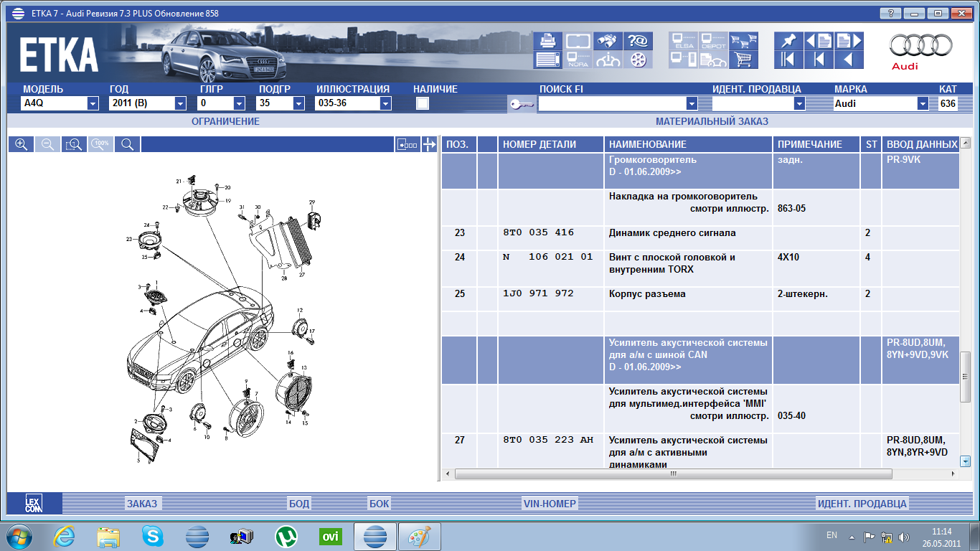Go to previous page with document icon
The image size is (980, 551).
819,42
